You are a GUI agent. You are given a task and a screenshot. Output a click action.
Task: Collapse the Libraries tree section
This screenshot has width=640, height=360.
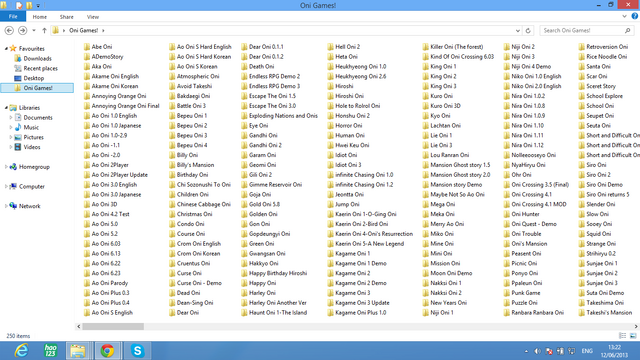[6, 108]
